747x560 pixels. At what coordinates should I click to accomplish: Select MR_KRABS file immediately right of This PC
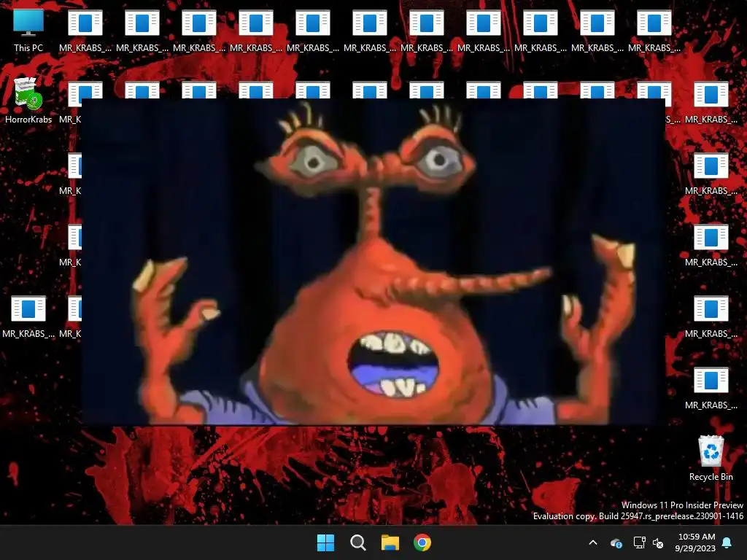(85, 31)
